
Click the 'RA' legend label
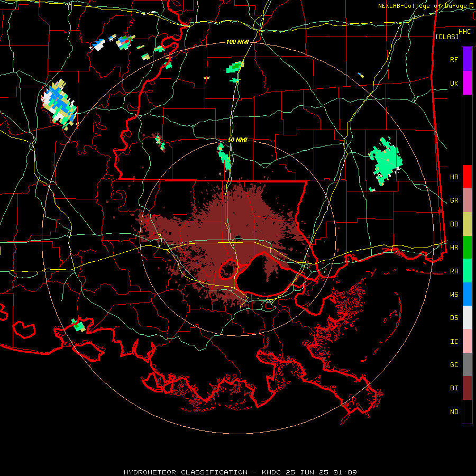coord(454,271)
